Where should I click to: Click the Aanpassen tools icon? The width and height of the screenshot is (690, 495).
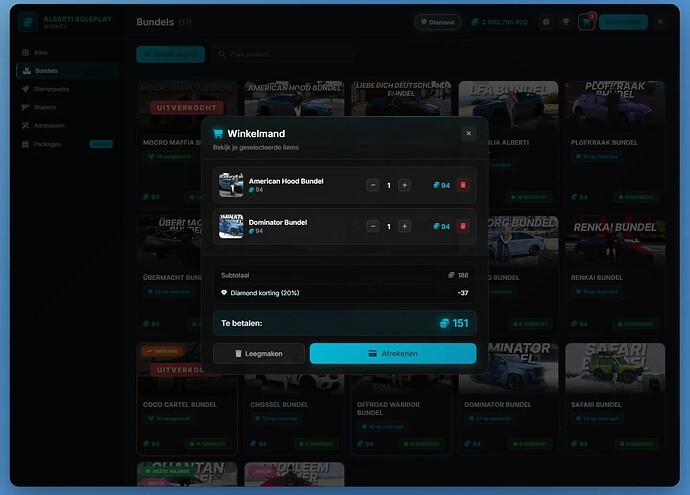(26, 126)
